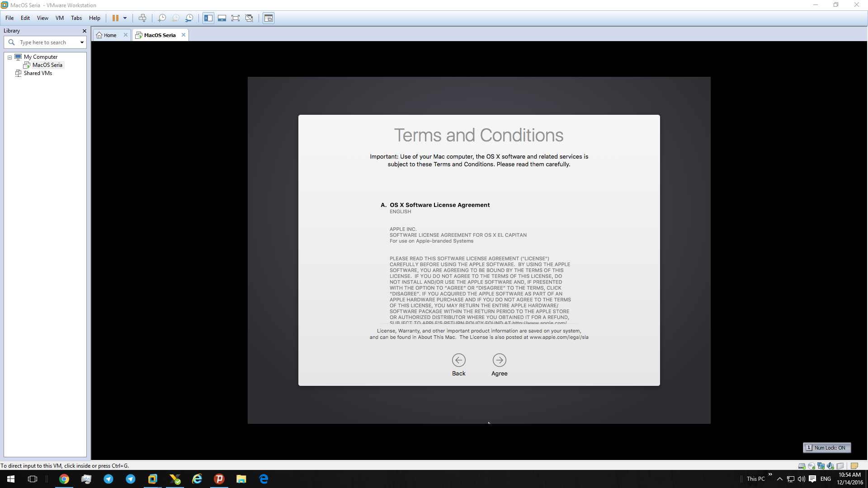Open the system monitor taskbar app
868x488 pixels.
tap(86, 479)
